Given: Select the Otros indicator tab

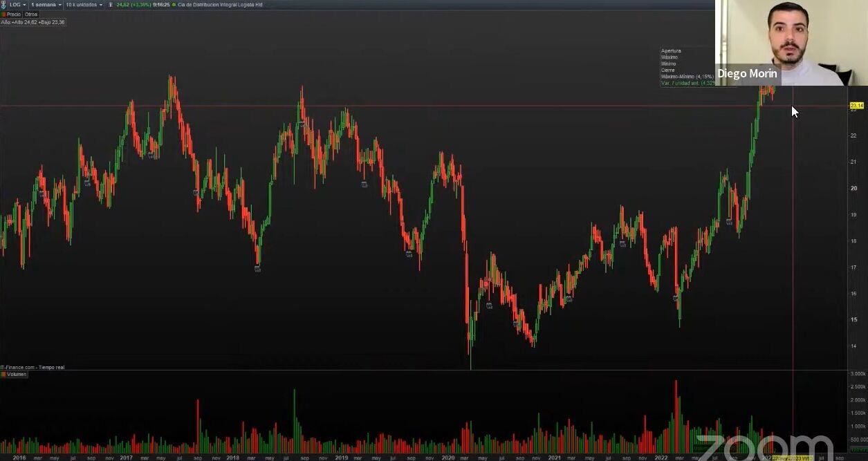Looking at the screenshot, I should tap(31, 14).
